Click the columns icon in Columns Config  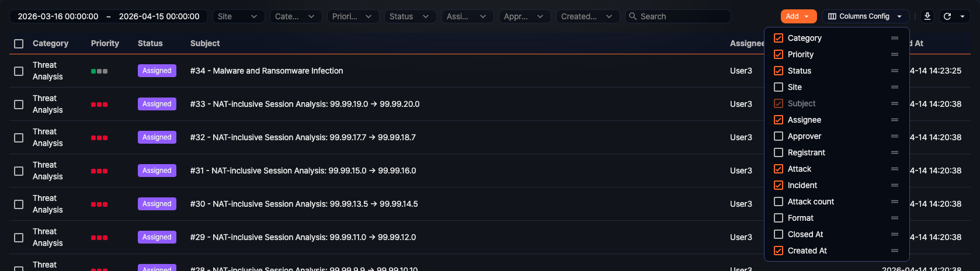point(832,16)
